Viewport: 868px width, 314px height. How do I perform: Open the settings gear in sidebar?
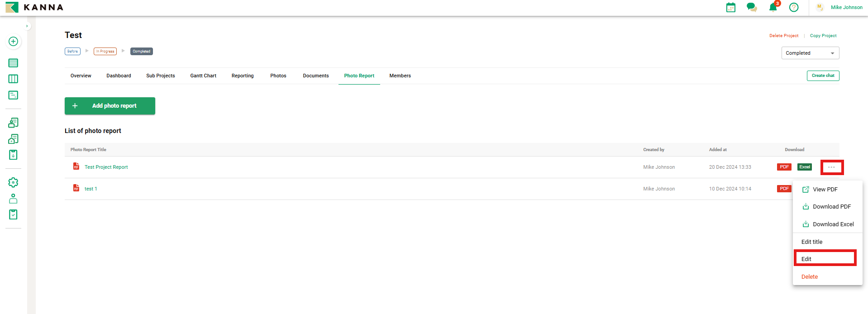[13, 182]
